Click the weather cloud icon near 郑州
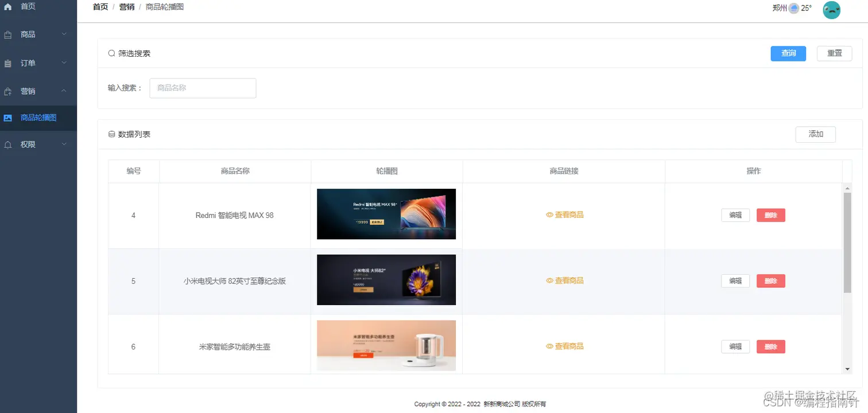The image size is (868, 413). tap(794, 8)
